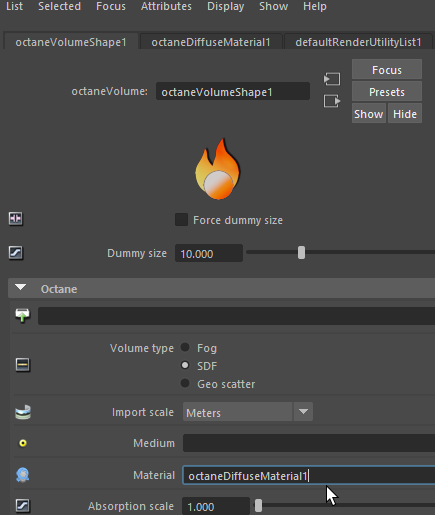This screenshot has width=435, height=515.
Task: Switch to the defaultRenderUtilityList1 tab
Action: point(358,42)
